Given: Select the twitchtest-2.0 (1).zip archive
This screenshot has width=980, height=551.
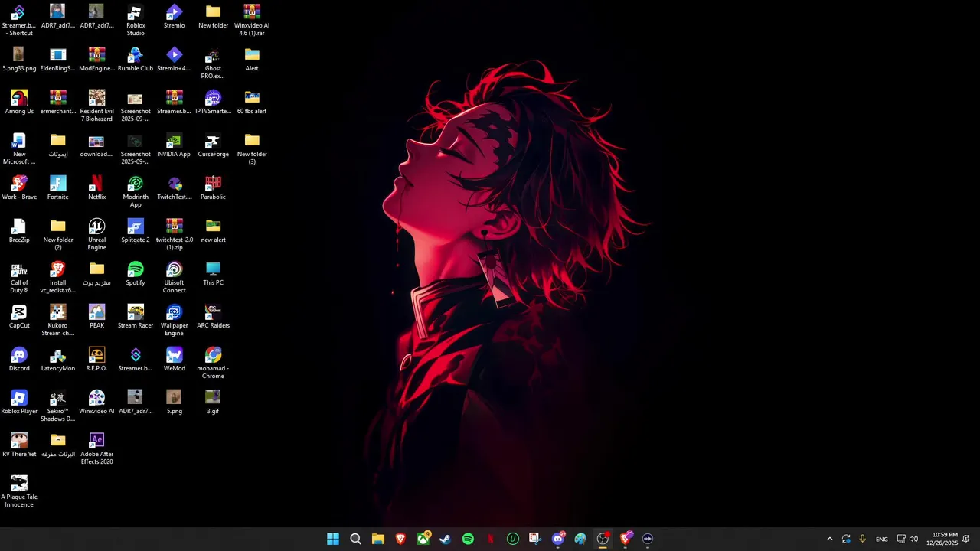Looking at the screenshot, I should click(x=174, y=235).
